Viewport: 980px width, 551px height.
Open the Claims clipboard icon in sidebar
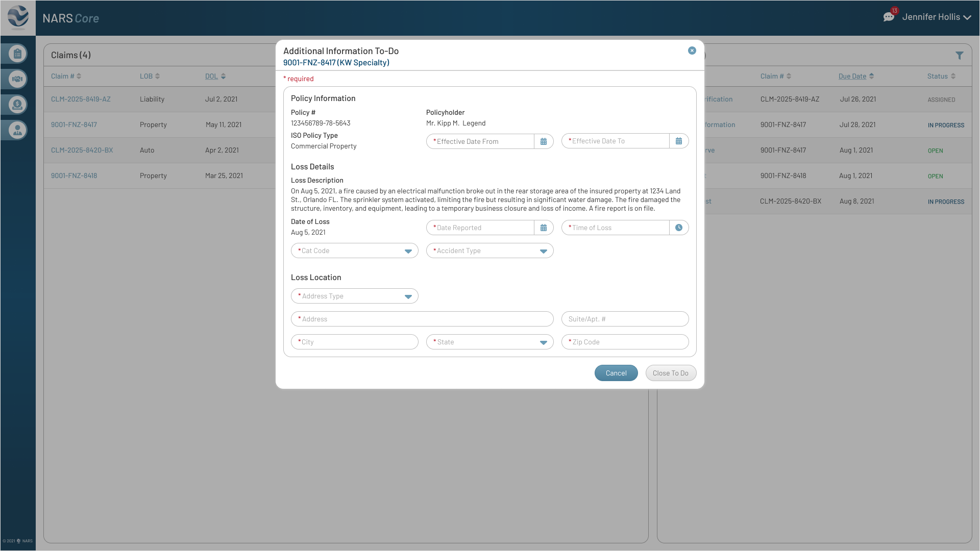pyautogui.click(x=17, y=54)
